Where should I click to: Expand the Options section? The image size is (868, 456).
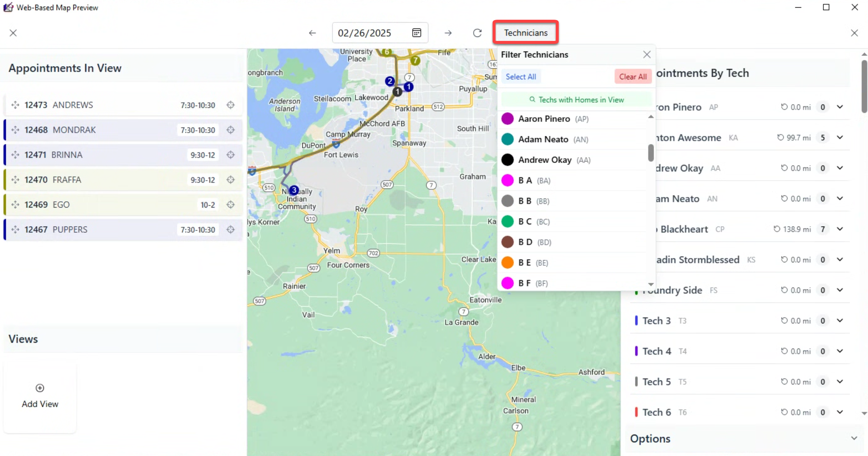(854, 438)
